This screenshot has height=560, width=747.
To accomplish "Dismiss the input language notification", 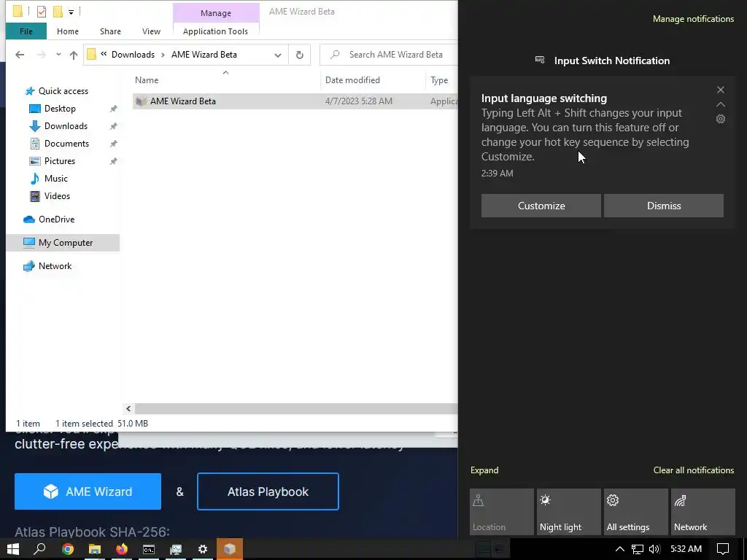I will pos(664,206).
